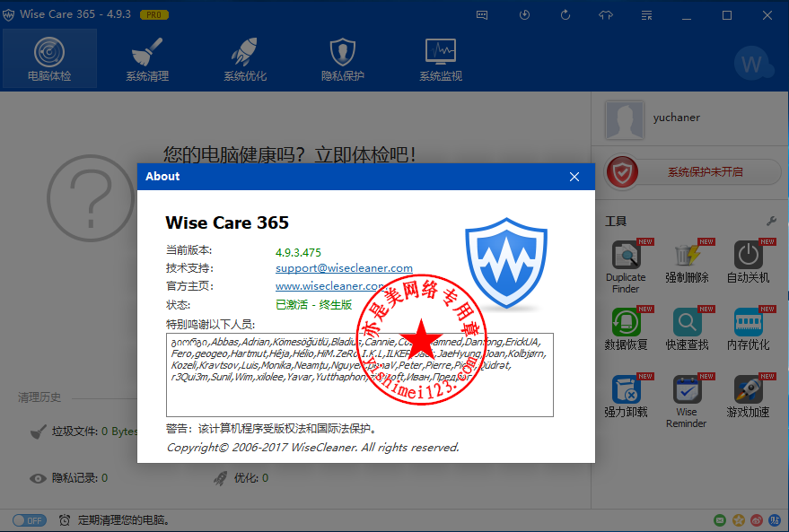Click inside the special thanks credits box
Screen dimensions: 789x532
pos(359,375)
